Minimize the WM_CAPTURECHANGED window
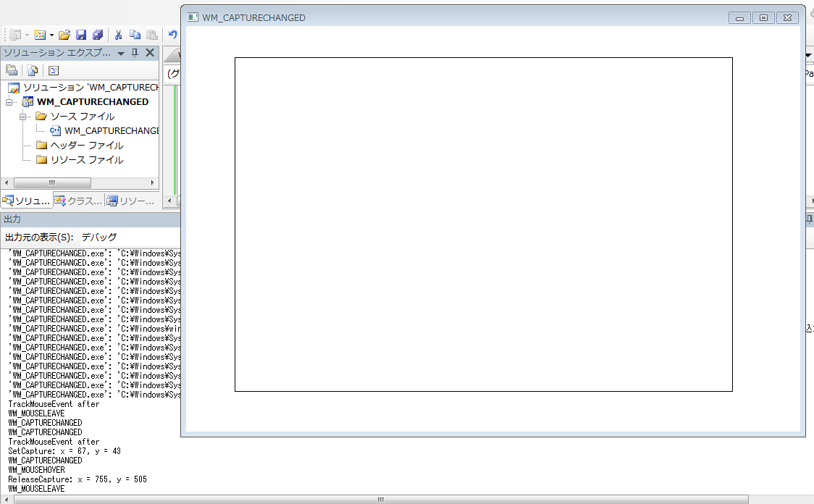Screen dimensions: 814x504 pos(739,18)
